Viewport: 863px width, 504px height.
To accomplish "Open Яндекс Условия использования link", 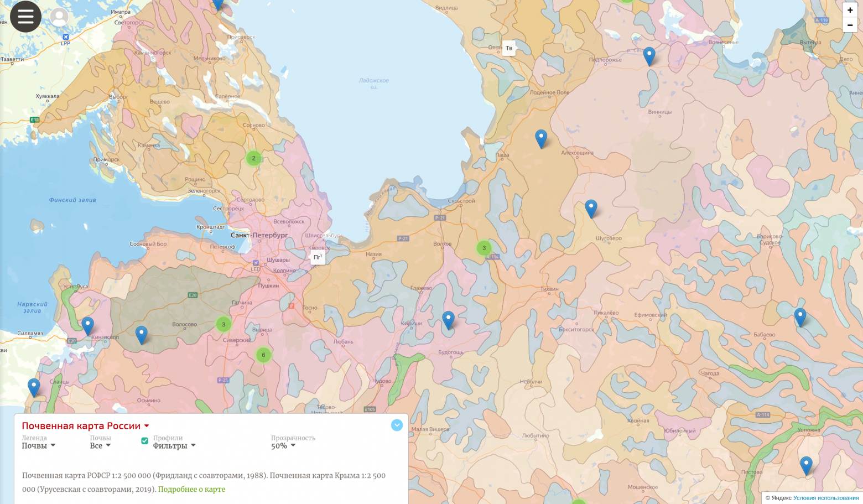I will [x=826, y=498].
